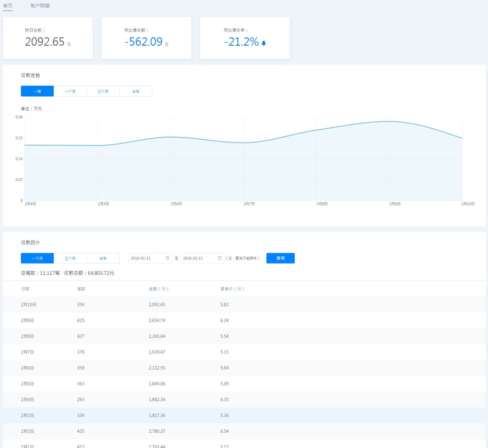Click the 客单价（元）column header
This screenshot has height=448, width=488.
pos(232,289)
